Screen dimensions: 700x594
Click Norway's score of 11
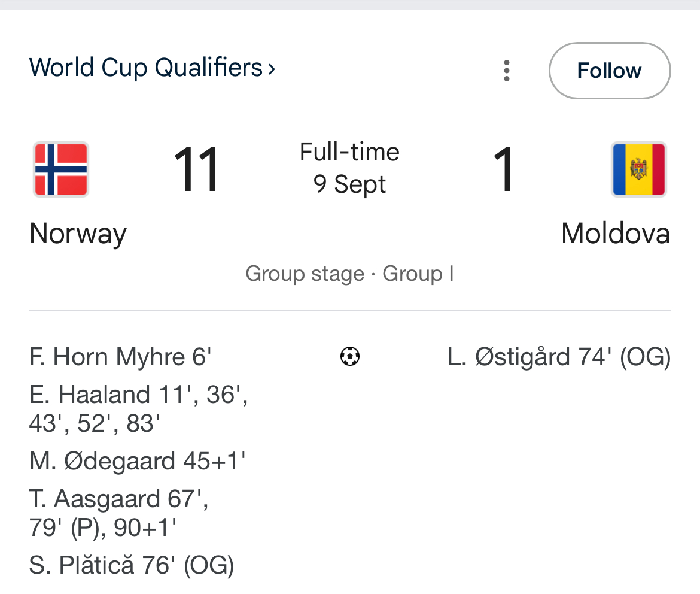196,169
